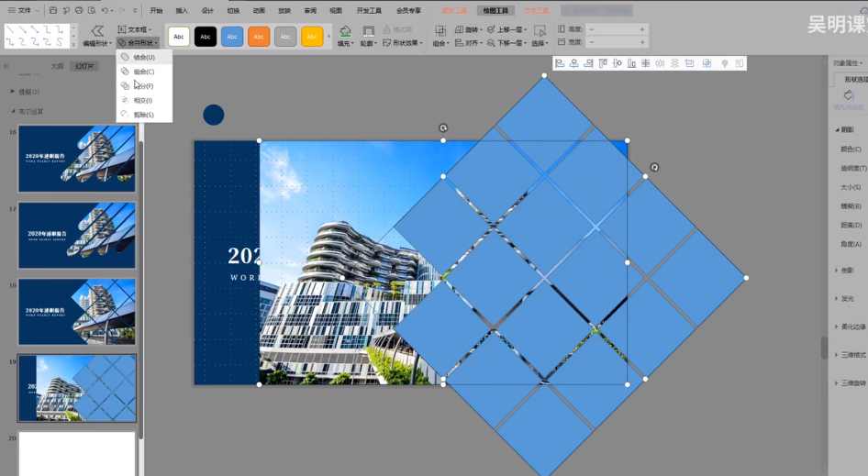Collapse the 阴影 shadow section
This screenshot has height=476, width=868.
(x=847, y=129)
